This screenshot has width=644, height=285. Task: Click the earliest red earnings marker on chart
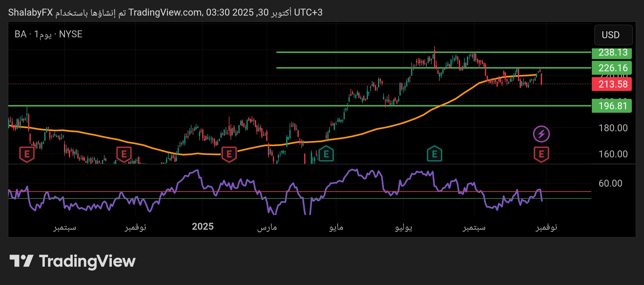coord(27,154)
